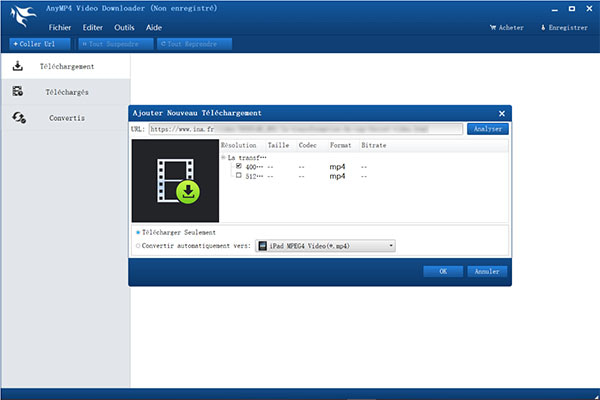Screen dimensions: 600x400
Task: Select the 'La transf' tree row
Action: (x=247, y=158)
